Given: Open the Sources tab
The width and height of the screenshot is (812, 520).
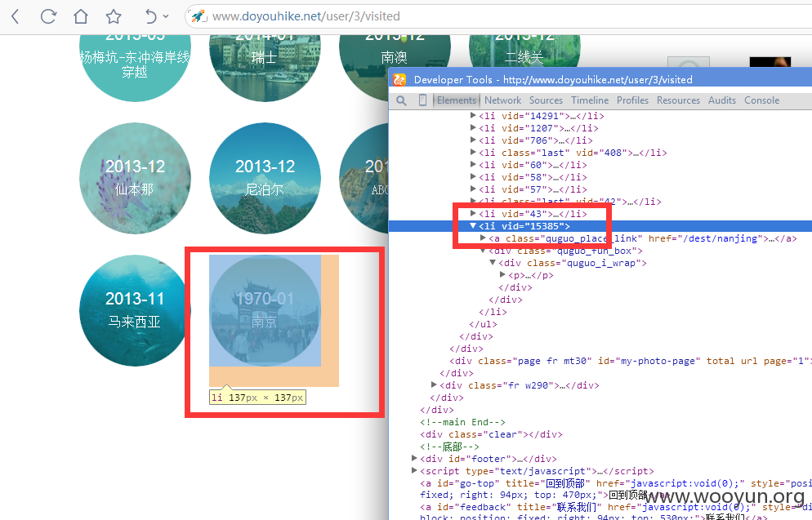Looking at the screenshot, I should click(x=546, y=100).
